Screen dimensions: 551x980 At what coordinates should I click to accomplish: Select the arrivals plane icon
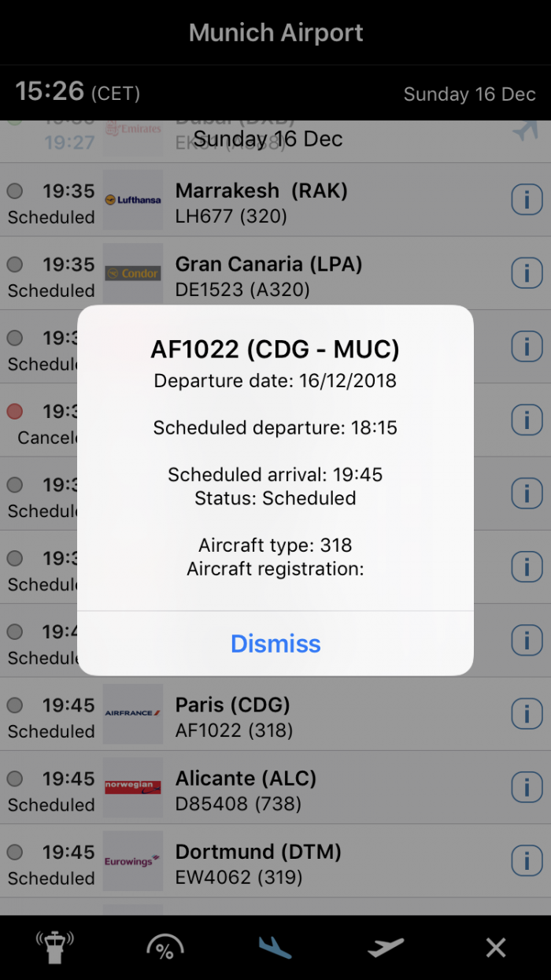(275, 947)
